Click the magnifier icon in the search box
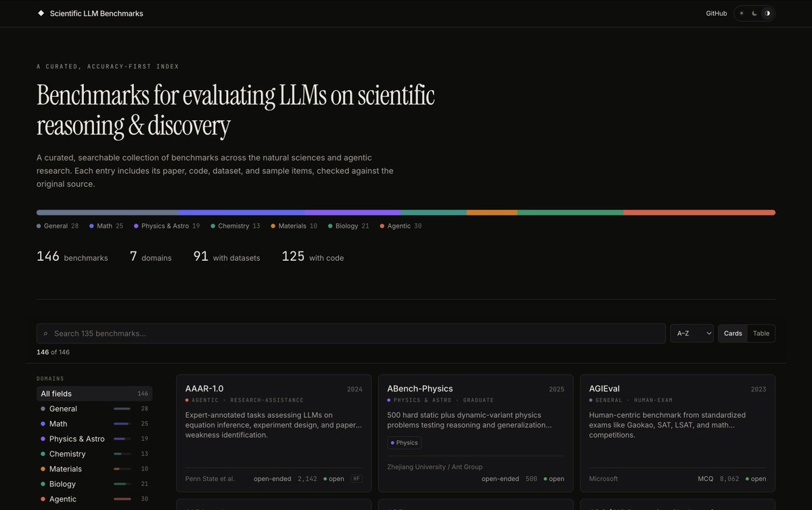 [45, 333]
